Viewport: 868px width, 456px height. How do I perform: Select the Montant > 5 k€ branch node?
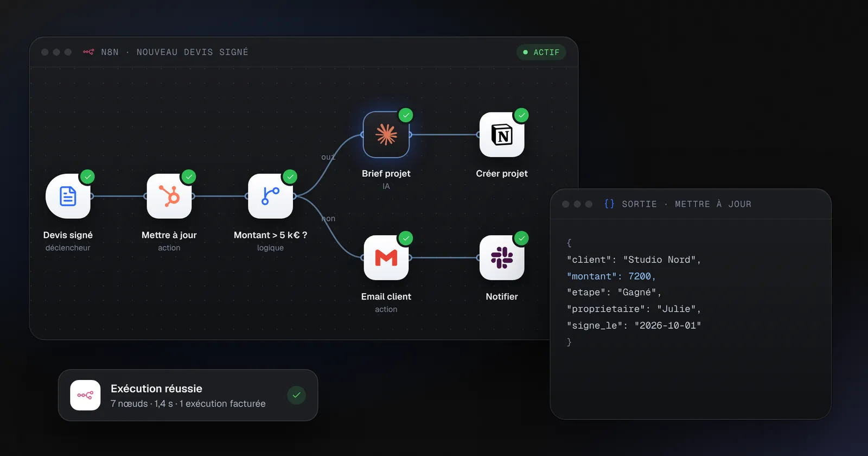(270, 196)
